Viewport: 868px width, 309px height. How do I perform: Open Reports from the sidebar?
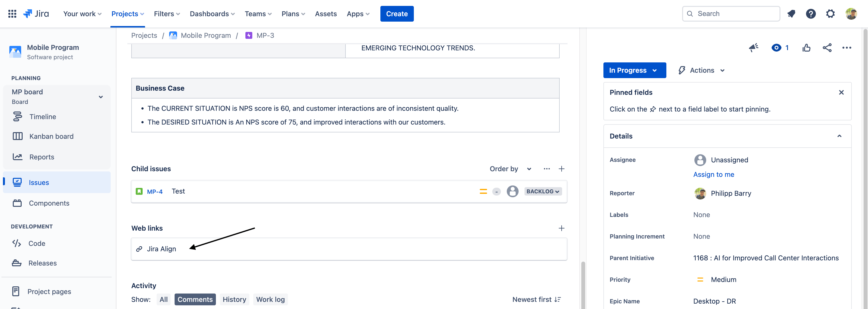coord(42,156)
